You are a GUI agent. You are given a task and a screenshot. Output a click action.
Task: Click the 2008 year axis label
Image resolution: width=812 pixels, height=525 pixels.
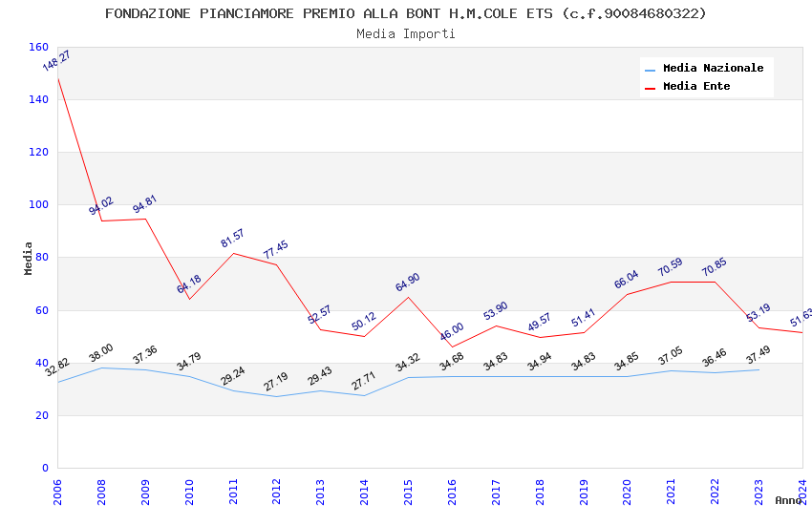point(101,492)
